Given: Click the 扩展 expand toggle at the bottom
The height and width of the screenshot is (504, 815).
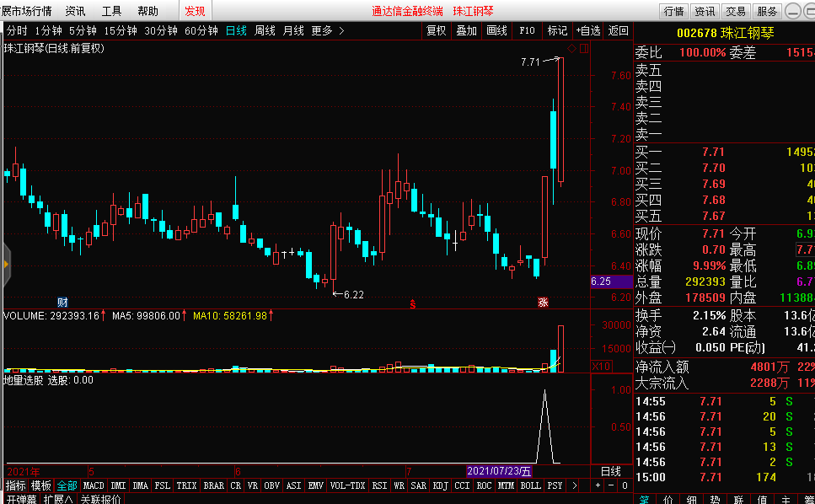Looking at the screenshot, I should pyautogui.click(x=58, y=499).
